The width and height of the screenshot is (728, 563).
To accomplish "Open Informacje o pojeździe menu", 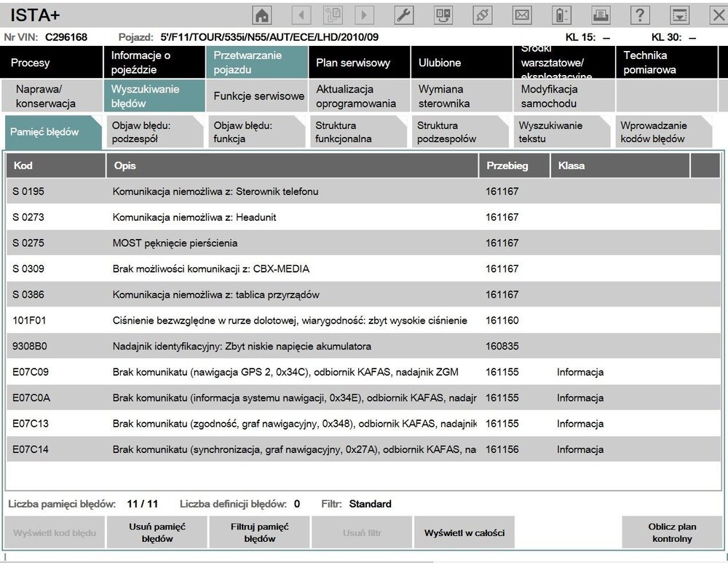I will click(x=154, y=62).
